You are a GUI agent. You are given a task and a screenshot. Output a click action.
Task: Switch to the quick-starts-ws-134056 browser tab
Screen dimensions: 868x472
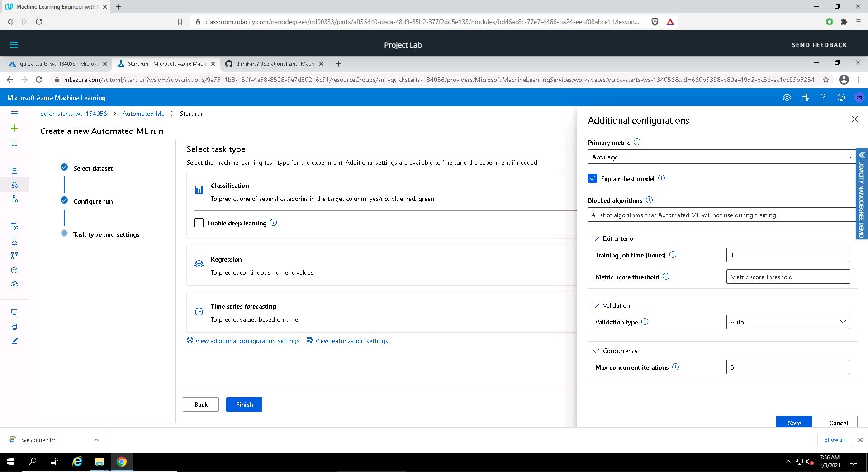coord(58,64)
